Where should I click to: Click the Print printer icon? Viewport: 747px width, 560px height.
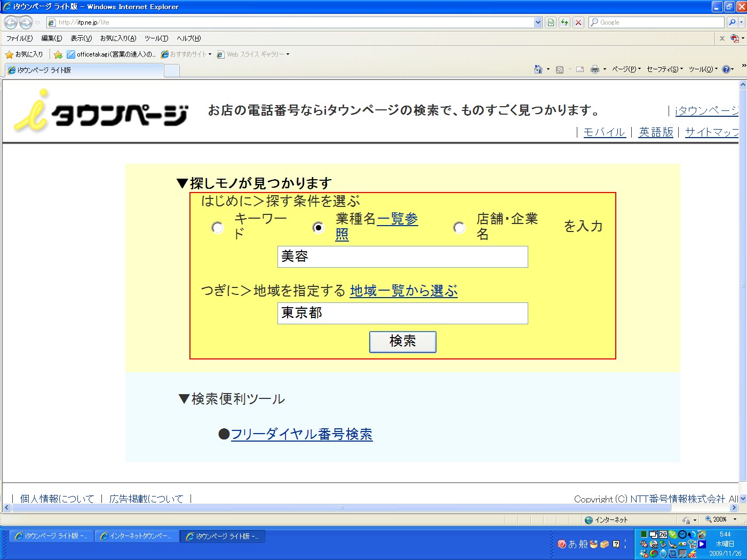[x=595, y=69]
